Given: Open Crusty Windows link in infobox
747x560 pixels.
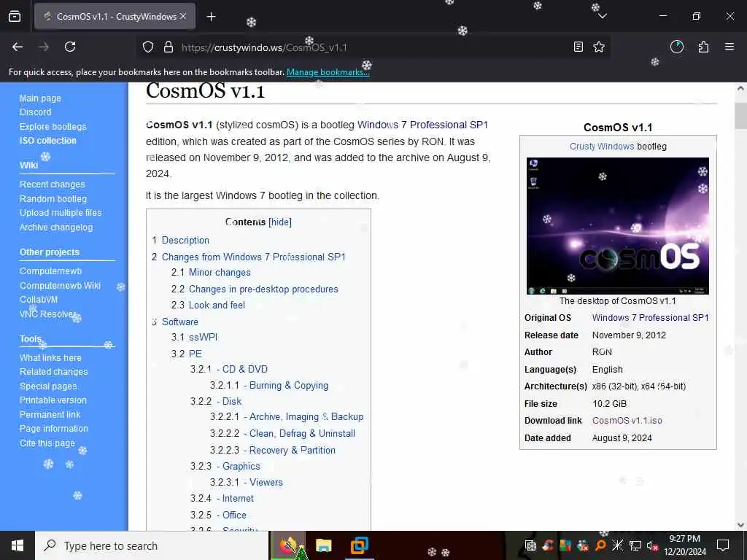Looking at the screenshot, I should (602, 146).
